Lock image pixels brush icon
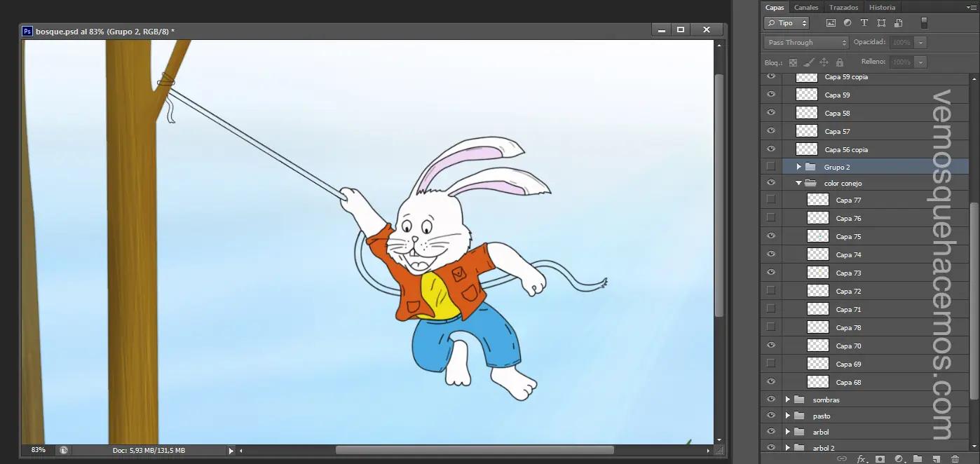This screenshot has height=464, width=980. coord(808,62)
